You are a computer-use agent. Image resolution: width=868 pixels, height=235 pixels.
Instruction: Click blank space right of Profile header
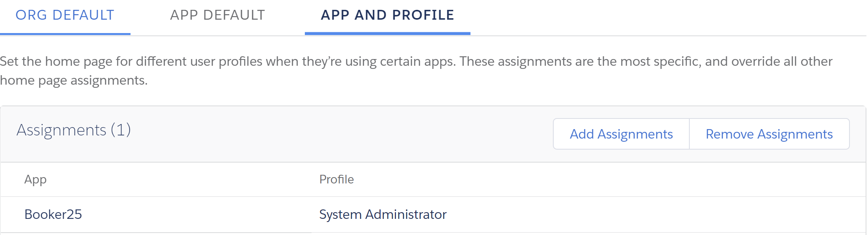[592, 179]
